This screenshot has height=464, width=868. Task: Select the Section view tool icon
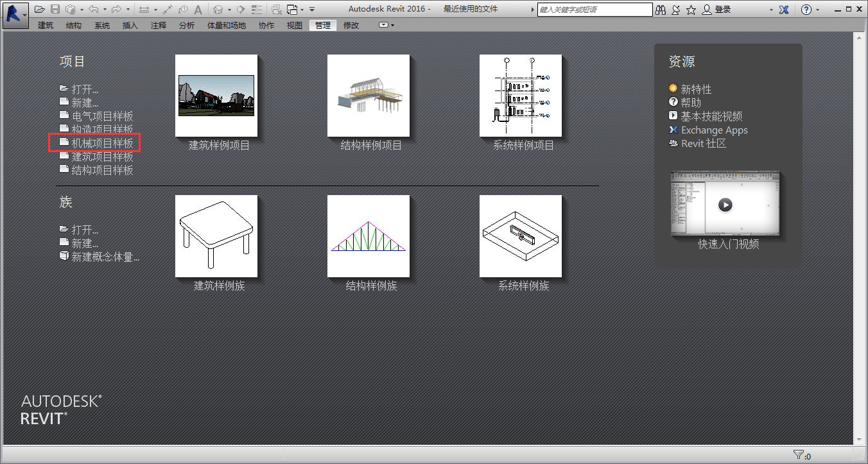pos(240,10)
